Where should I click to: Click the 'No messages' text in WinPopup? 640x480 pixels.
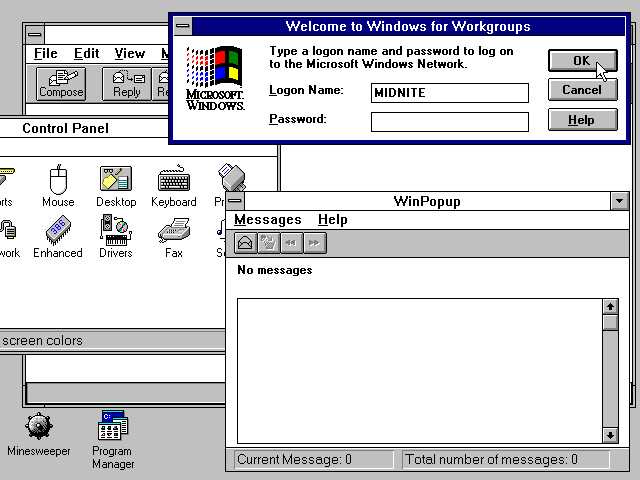(x=275, y=270)
